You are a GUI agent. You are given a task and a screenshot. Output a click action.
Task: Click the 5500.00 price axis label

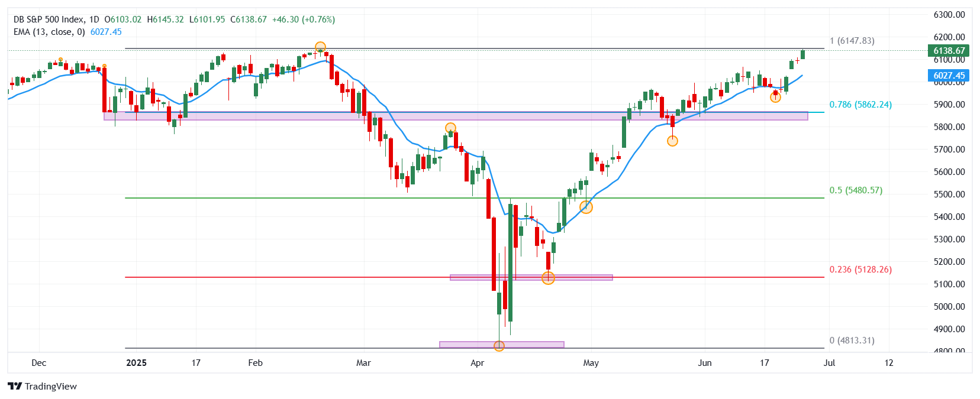[949, 194]
